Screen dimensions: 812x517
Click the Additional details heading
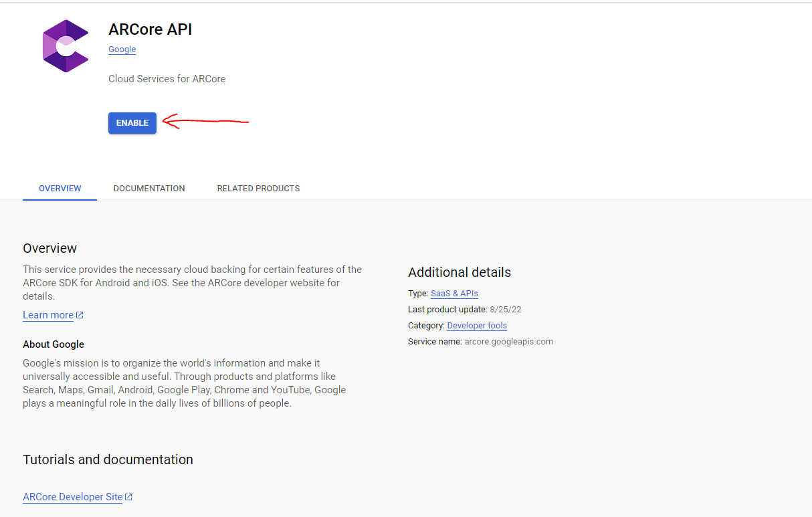(x=459, y=272)
